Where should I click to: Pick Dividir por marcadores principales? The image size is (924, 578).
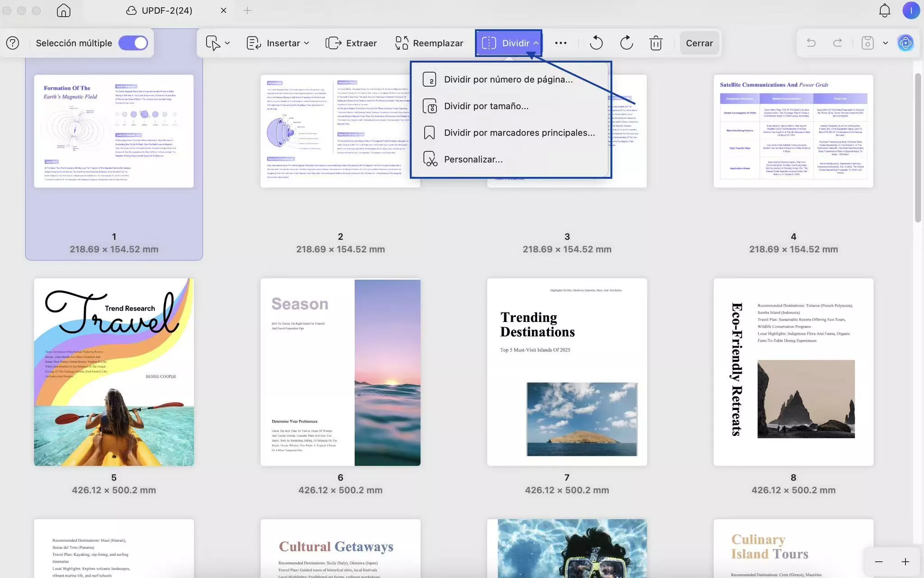[519, 133]
